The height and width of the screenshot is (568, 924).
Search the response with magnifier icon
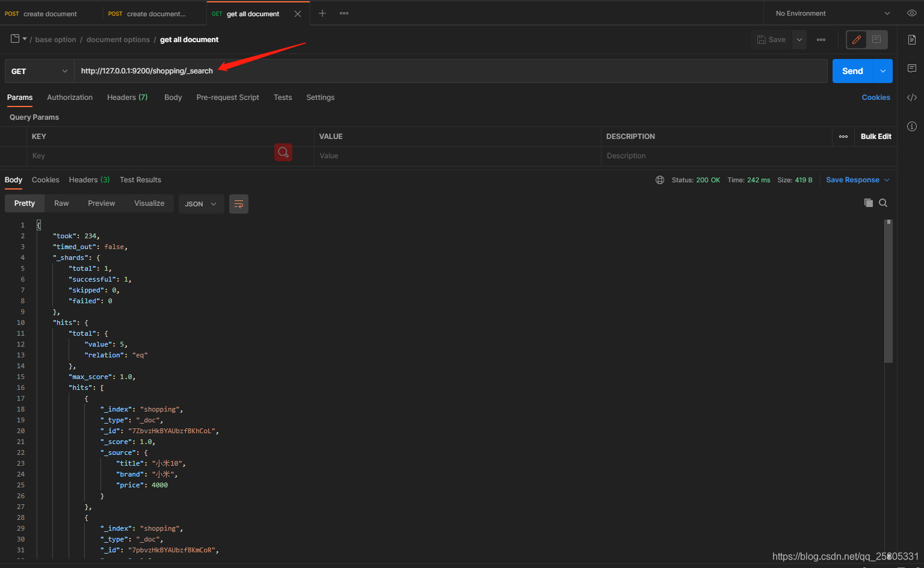tap(883, 203)
